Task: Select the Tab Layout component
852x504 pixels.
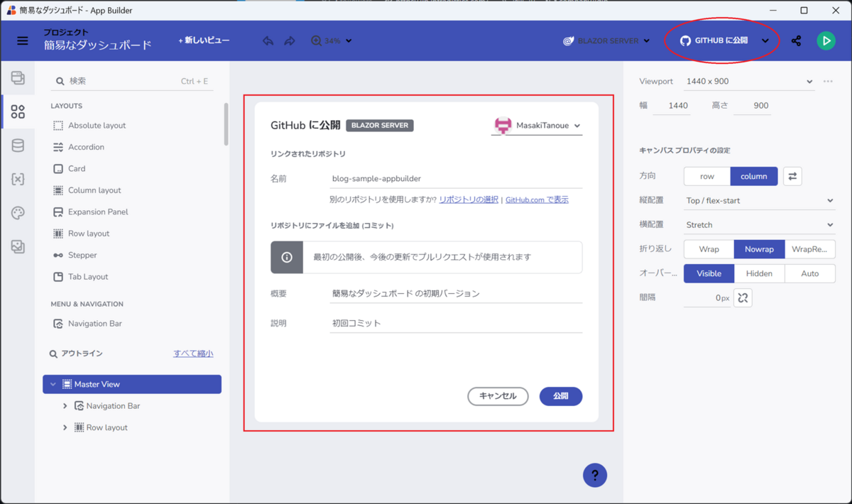Action: tap(80, 277)
